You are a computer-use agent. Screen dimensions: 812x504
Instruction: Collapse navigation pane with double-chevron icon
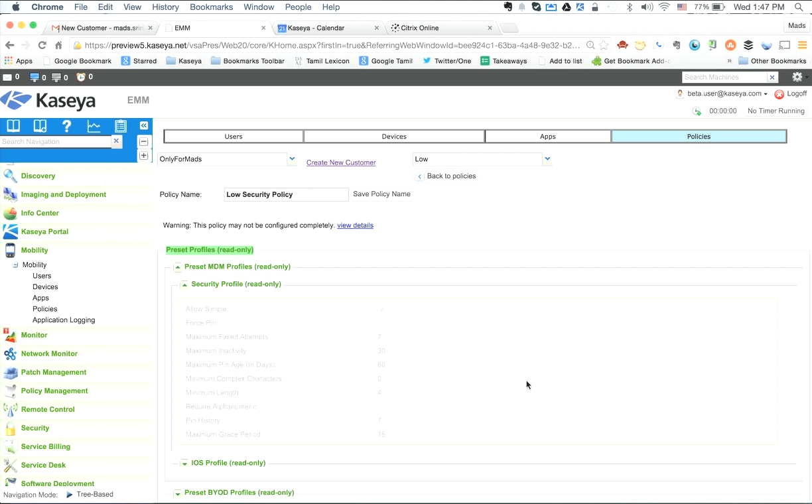click(x=143, y=125)
